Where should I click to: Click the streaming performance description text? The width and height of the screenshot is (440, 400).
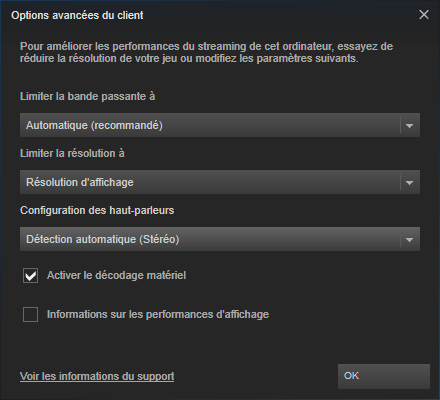click(x=206, y=52)
